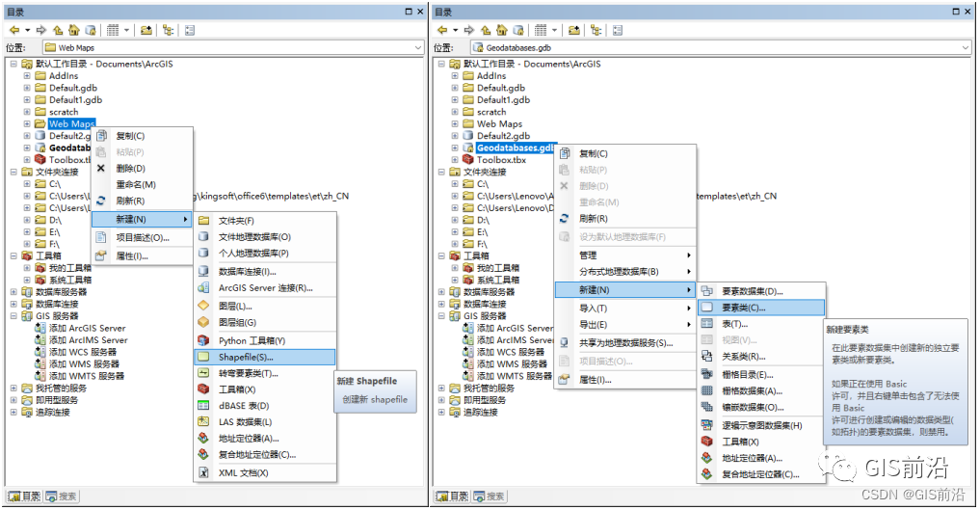This screenshot has width=980, height=510.
Task: Click Forward arrow in right catalog toolbar
Action: point(469,30)
